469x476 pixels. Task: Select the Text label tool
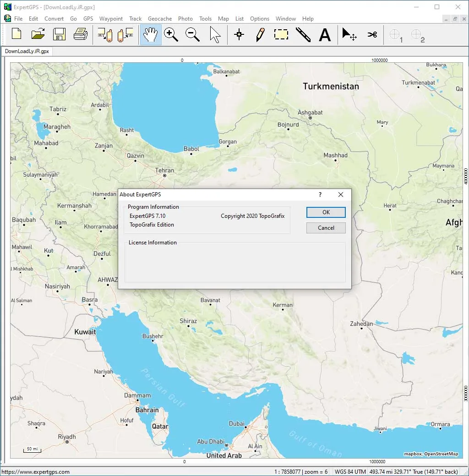click(325, 34)
